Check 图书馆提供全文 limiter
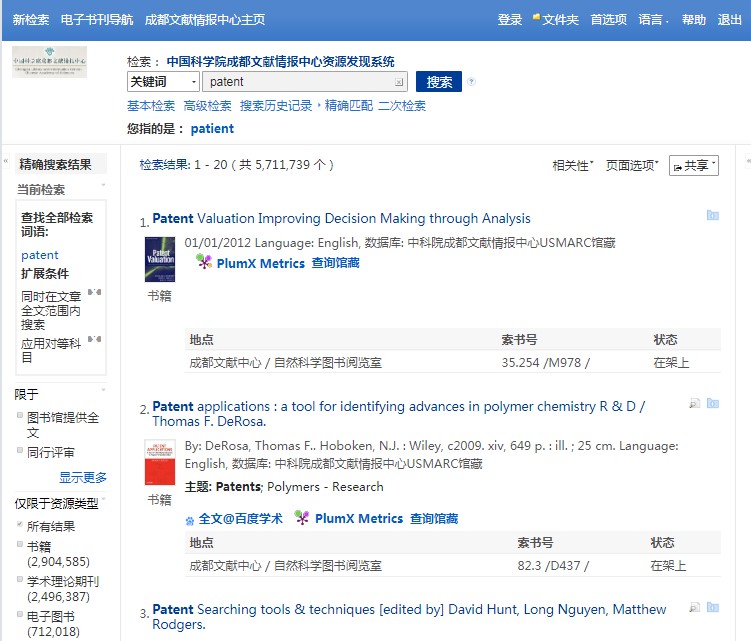The height and width of the screenshot is (641, 751). (x=20, y=415)
